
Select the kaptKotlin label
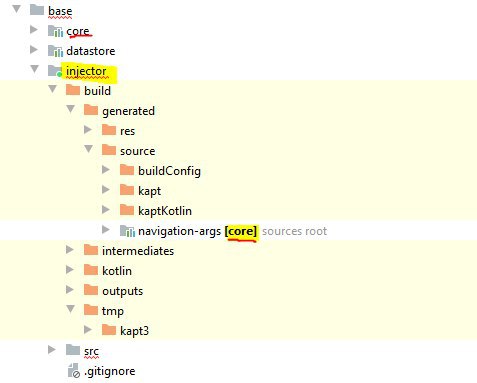click(165, 211)
